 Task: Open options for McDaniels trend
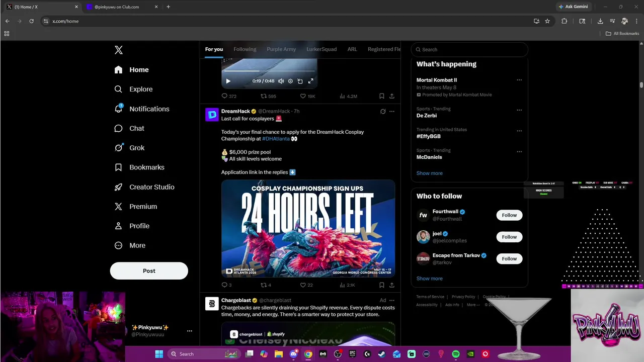click(x=519, y=151)
